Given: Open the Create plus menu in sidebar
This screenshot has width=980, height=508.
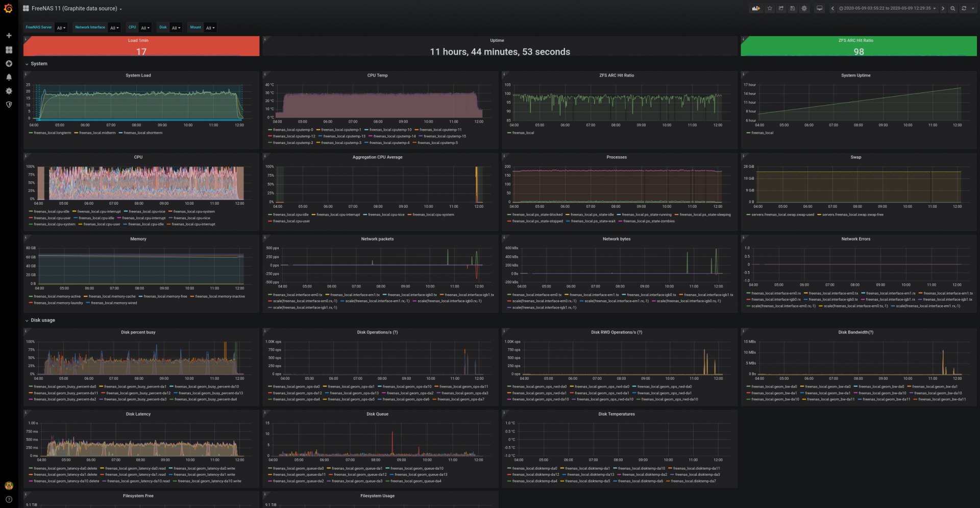Looking at the screenshot, I should coord(9,36).
